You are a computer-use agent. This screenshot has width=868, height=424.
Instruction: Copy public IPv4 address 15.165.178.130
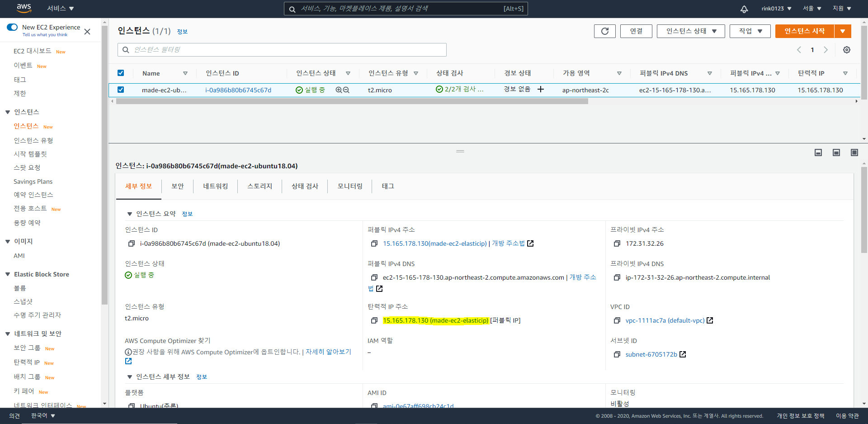(374, 243)
